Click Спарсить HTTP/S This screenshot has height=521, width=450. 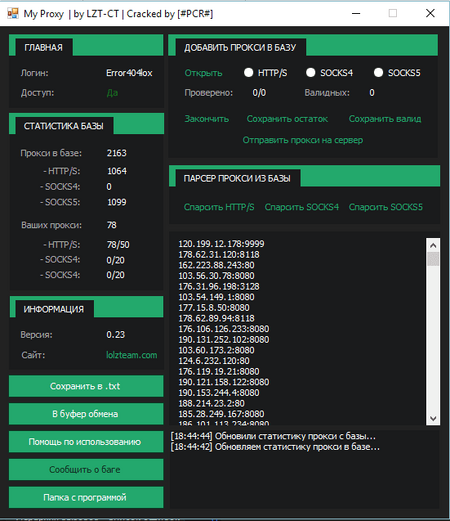pos(219,207)
